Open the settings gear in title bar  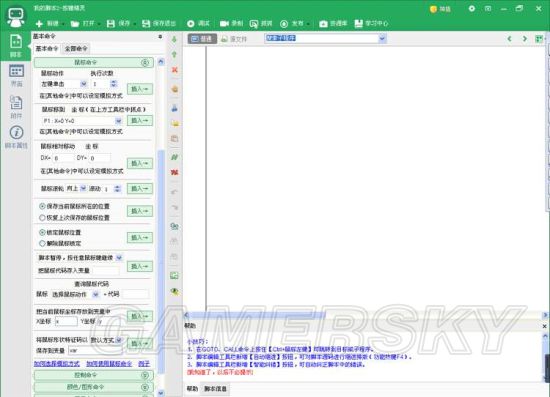472,8
